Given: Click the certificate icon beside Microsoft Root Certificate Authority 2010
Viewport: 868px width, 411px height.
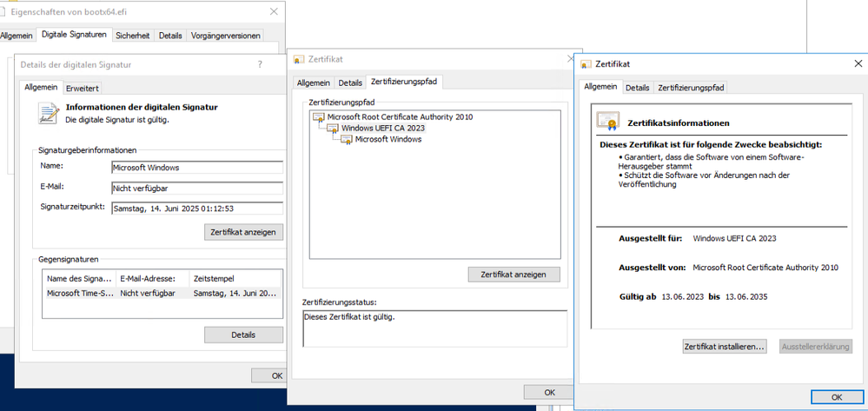Looking at the screenshot, I should pos(318,117).
